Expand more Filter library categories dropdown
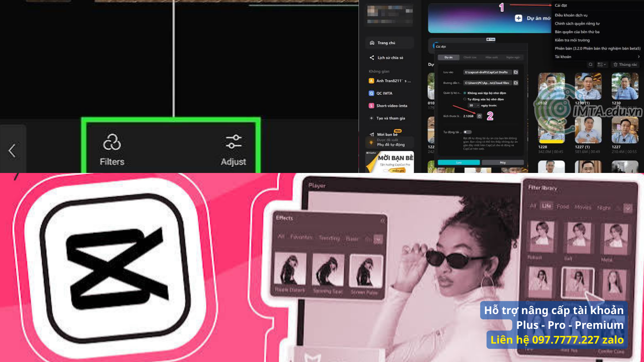Screen dimensions: 644x362 click(628, 208)
